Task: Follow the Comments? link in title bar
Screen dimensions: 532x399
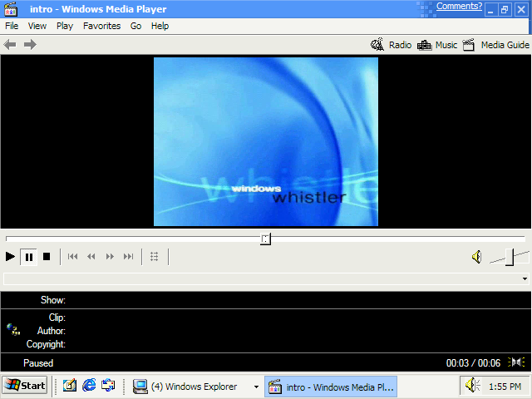Action: coord(459,7)
